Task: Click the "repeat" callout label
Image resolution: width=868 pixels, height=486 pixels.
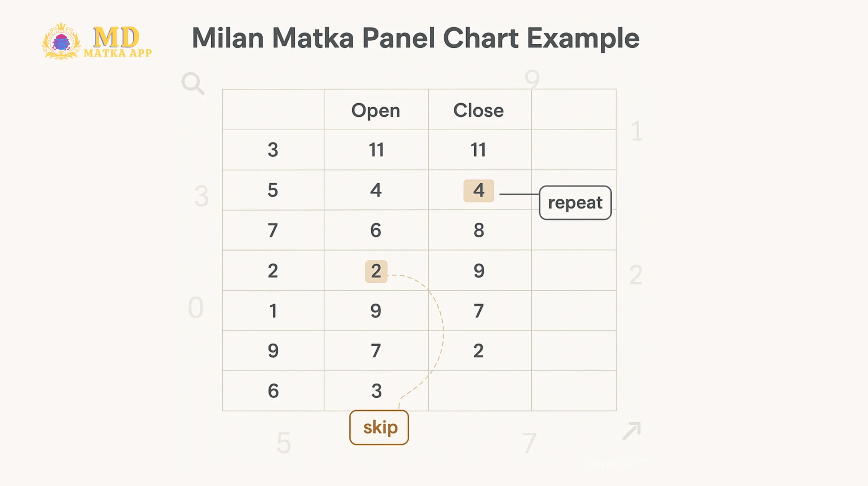Action: click(x=575, y=203)
